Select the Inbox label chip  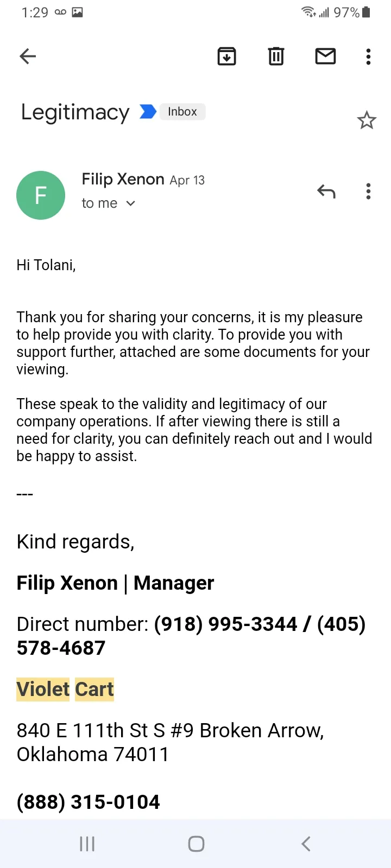tap(182, 112)
